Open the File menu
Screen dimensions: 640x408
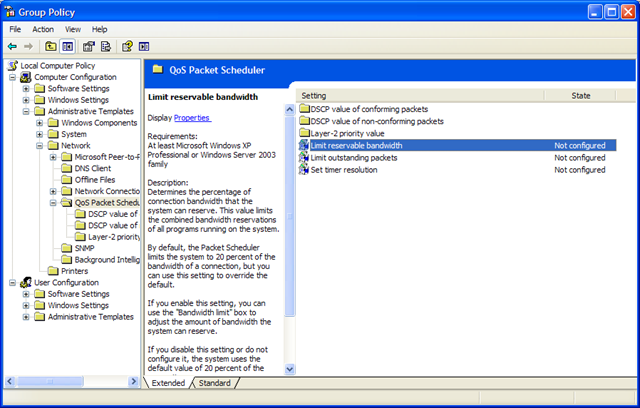pyautogui.click(x=15, y=29)
